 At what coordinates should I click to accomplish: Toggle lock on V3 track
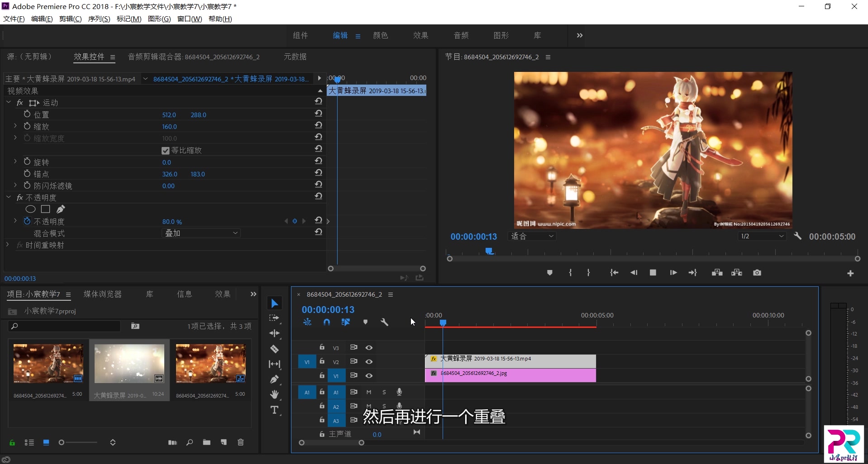click(322, 347)
